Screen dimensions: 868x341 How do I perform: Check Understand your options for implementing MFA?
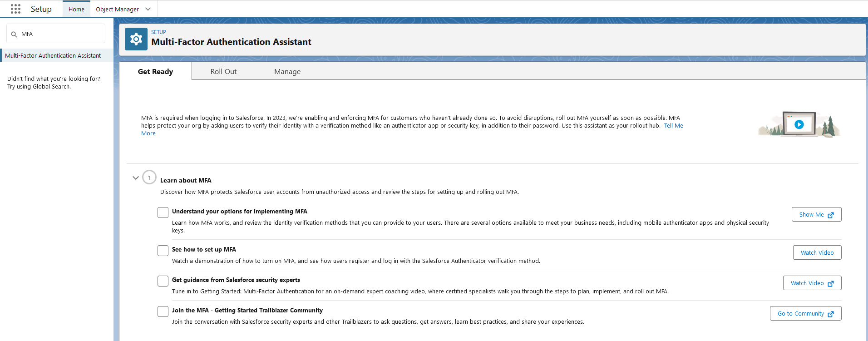coord(163,213)
